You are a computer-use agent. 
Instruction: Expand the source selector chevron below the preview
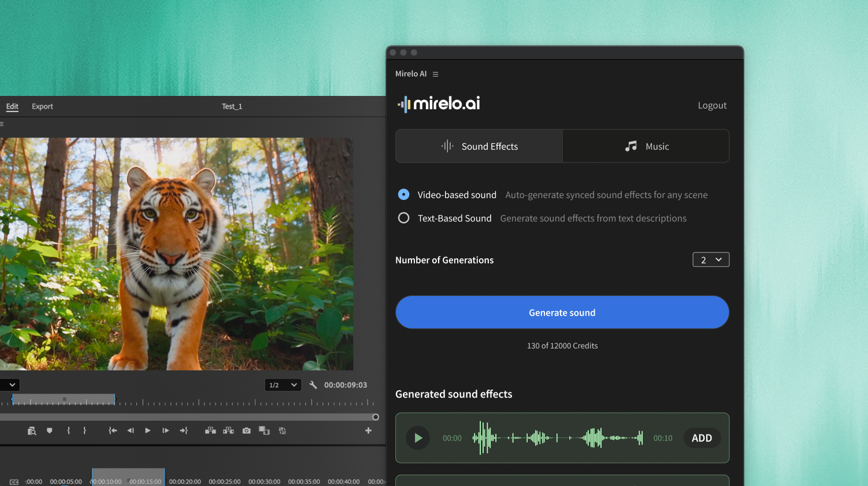pos(10,384)
